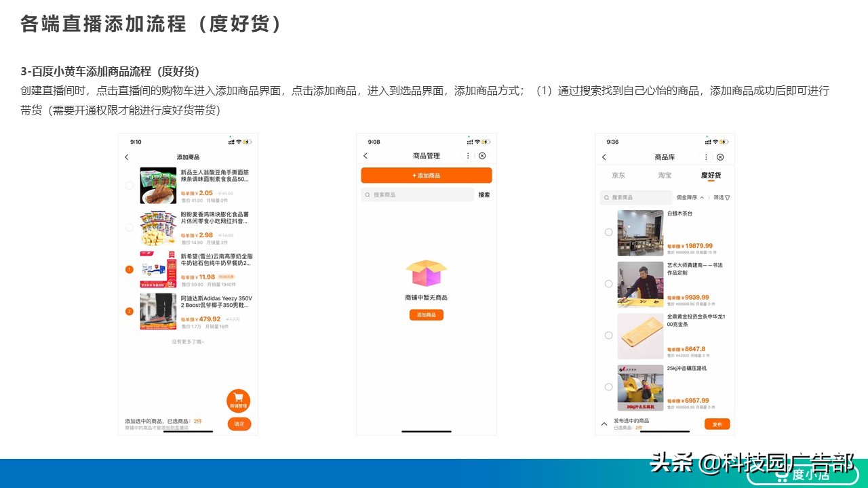Image resolution: width=868 pixels, height=488 pixels.
Task: Click the back arrow on 添加商品 screen
Action: pyautogui.click(x=126, y=157)
